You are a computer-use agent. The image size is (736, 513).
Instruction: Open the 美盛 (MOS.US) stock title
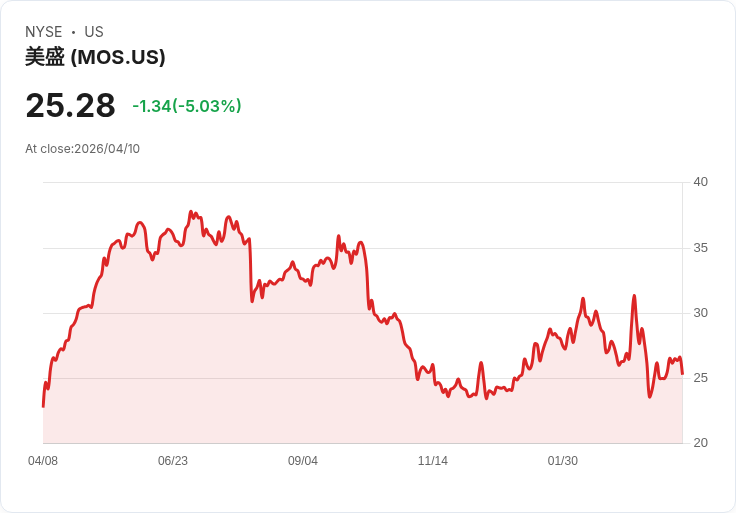pyautogui.click(x=95, y=57)
